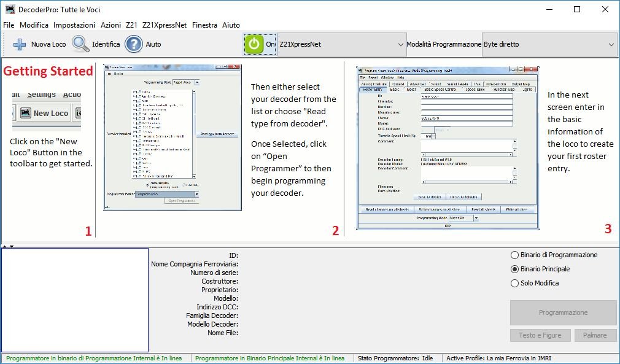Click the Programmazione button
The image size is (620, 364).
click(x=563, y=312)
